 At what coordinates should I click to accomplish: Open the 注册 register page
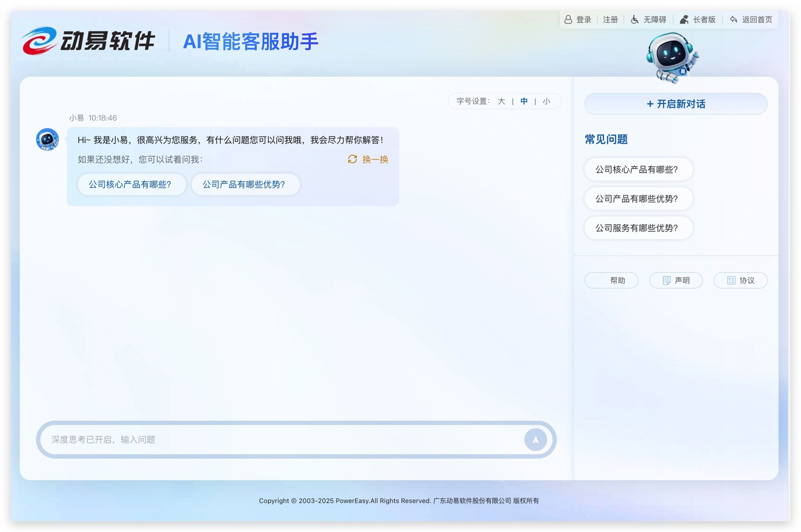(x=610, y=20)
